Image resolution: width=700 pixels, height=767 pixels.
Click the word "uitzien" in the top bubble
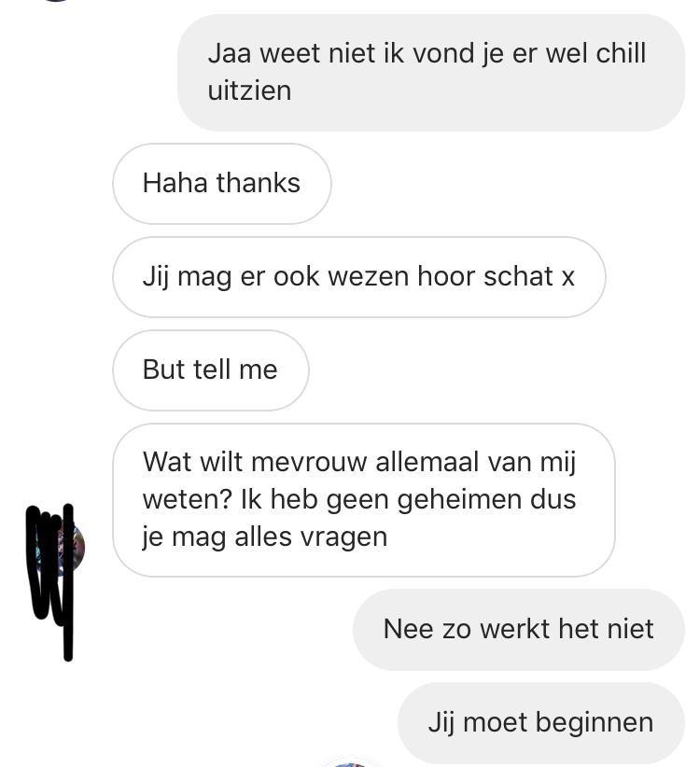click(249, 91)
